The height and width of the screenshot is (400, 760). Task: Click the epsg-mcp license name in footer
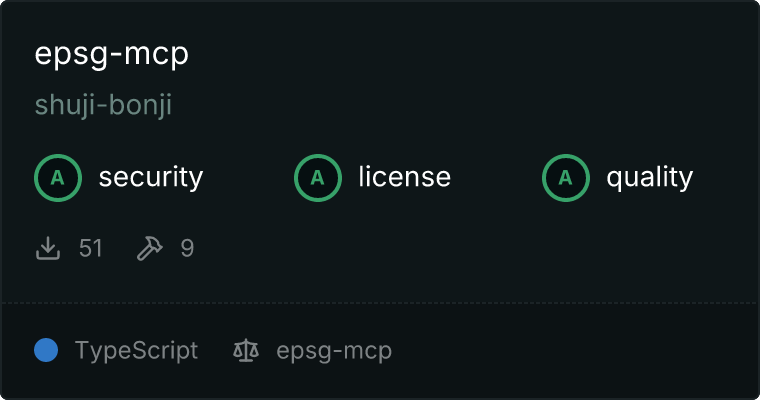(334, 352)
